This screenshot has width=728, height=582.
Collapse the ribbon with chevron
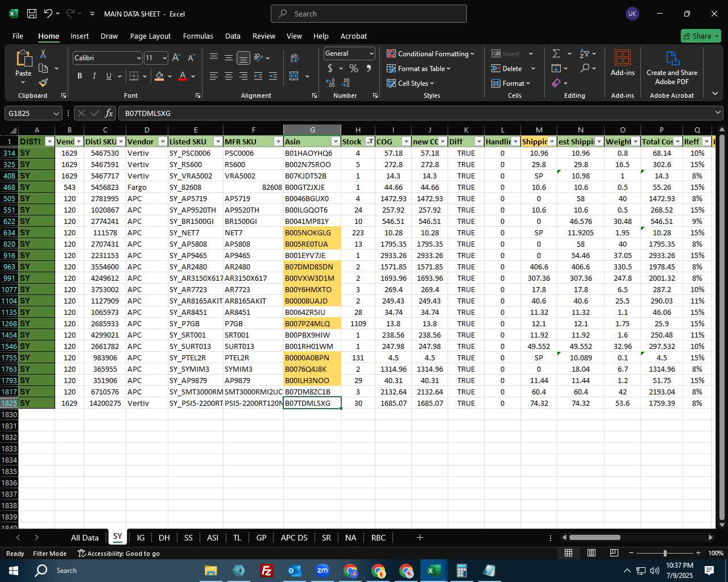(715, 94)
